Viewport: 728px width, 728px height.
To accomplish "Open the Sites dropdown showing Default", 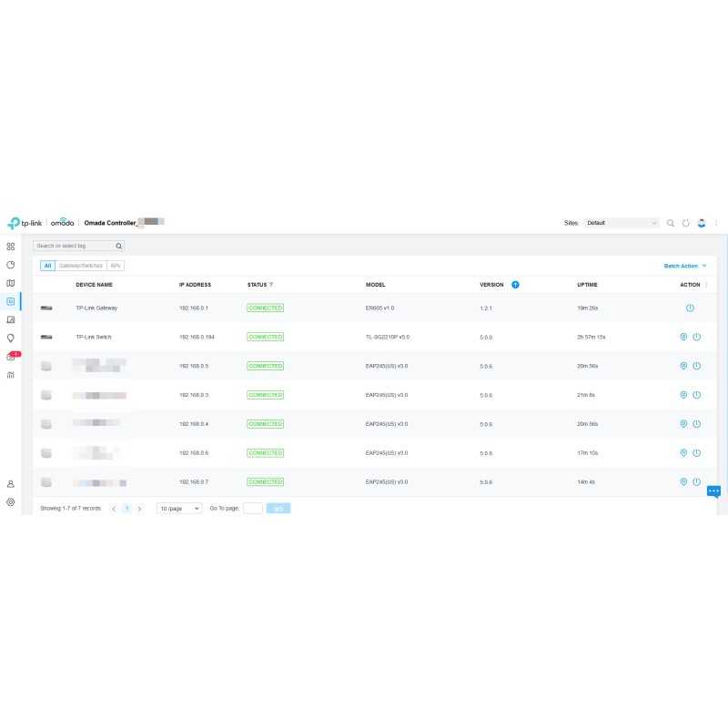I will pos(622,222).
